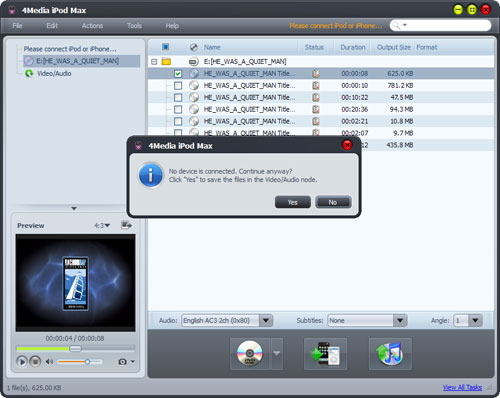Click the disc type column header icon
This screenshot has height=398, width=500.
tap(194, 47)
